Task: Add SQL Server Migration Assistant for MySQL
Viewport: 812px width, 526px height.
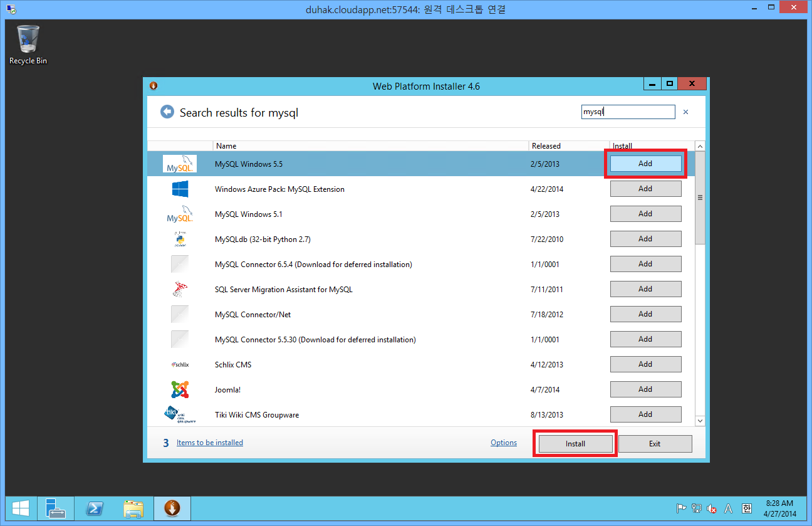Action: (645, 289)
